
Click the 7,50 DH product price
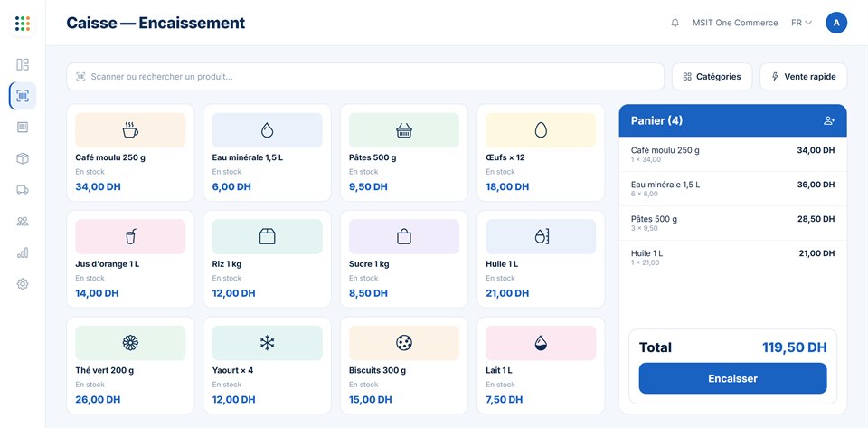click(505, 399)
